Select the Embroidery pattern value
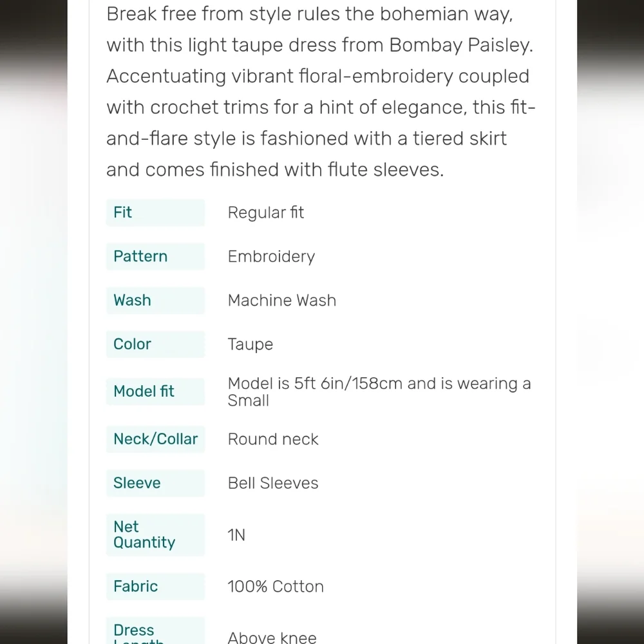644x644 pixels. (x=272, y=257)
